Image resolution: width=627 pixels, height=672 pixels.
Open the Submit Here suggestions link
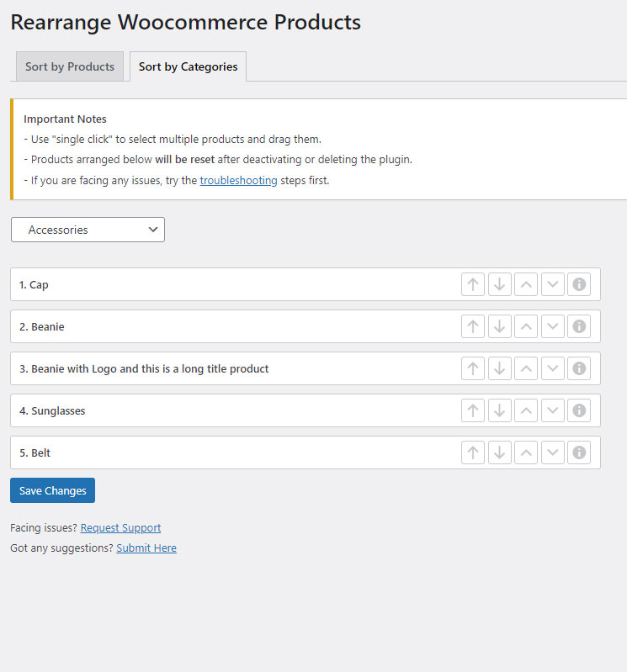tap(146, 548)
